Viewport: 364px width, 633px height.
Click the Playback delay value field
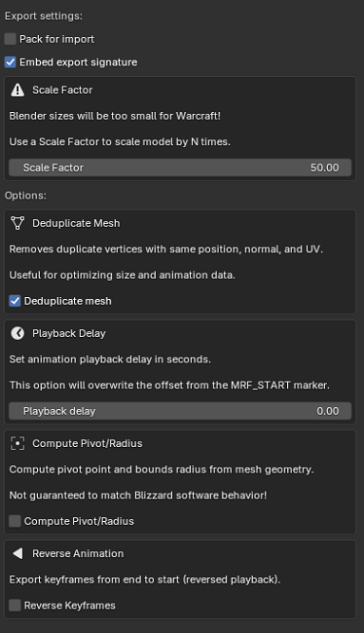[x=180, y=411]
